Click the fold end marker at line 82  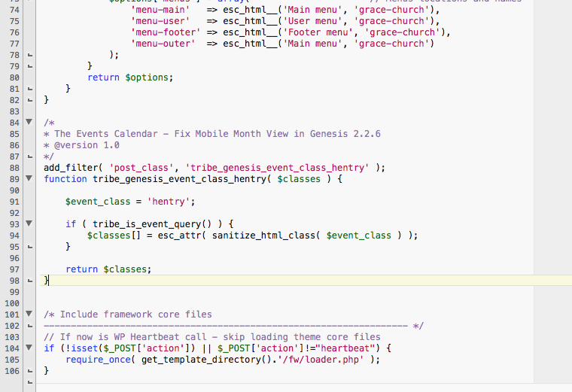pyautogui.click(x=29, y=100)
